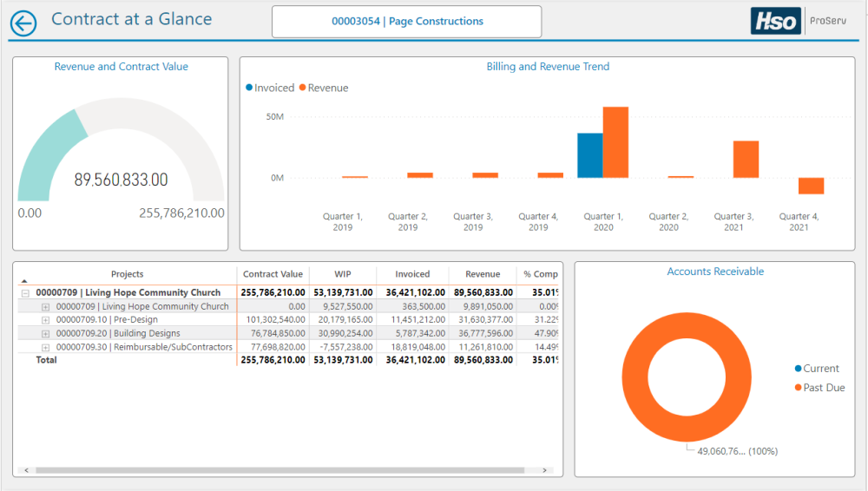Viewport: 868px width, 491px height.
Task: Click the back arrow icon
Action: tap(23, 23)
